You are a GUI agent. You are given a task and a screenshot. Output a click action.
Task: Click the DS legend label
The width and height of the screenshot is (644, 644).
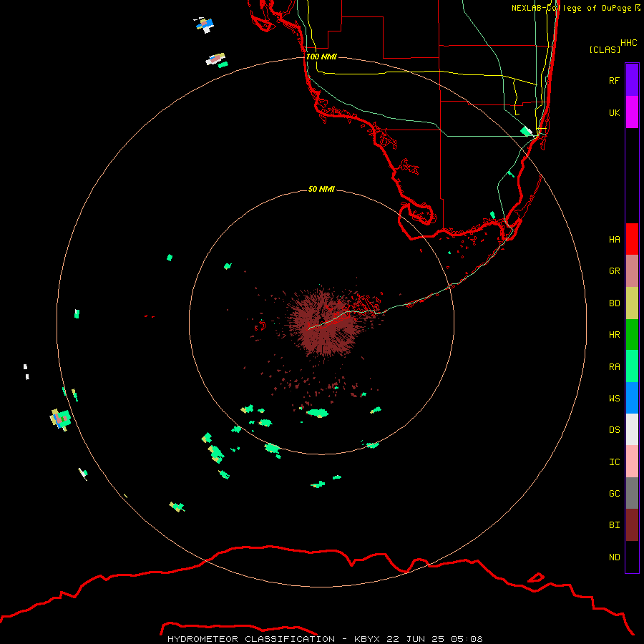click(x=614, y=430)
